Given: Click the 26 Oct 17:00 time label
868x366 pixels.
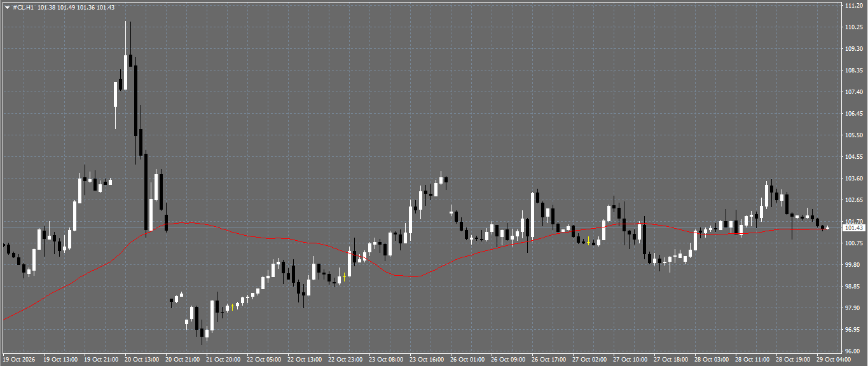Looking at the screenshot, I should click(549, 360).
